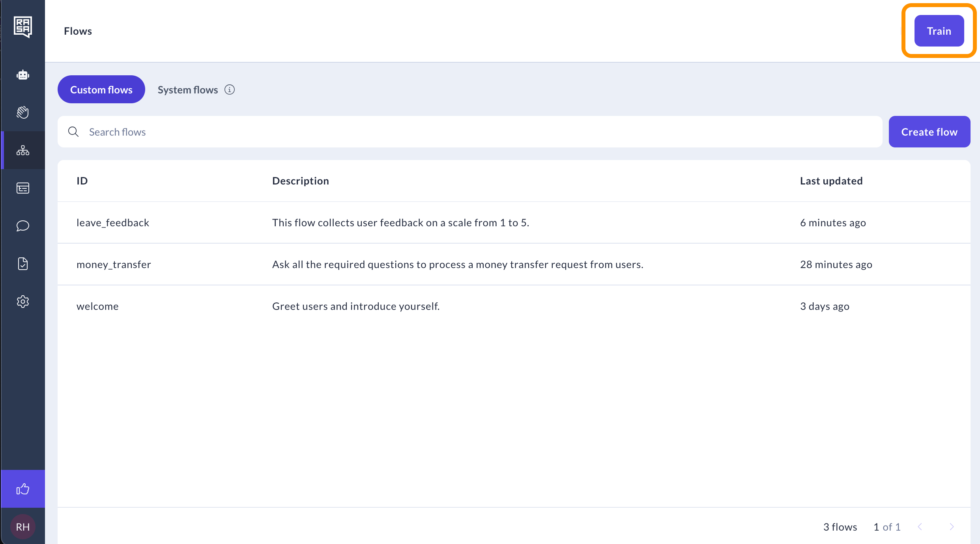Click the '3 flows' count text
The image size is (980, 544).
pos(840,527)
